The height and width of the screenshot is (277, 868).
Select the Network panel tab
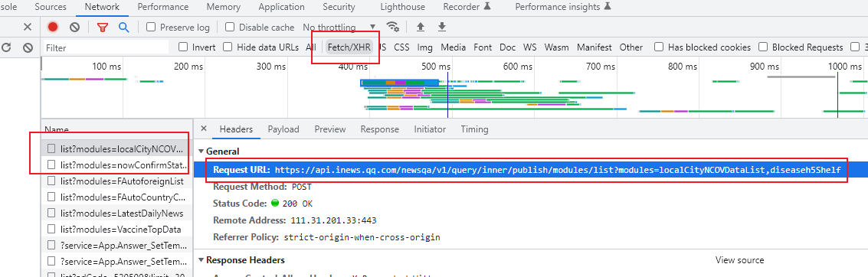click(x=102, y=7)
